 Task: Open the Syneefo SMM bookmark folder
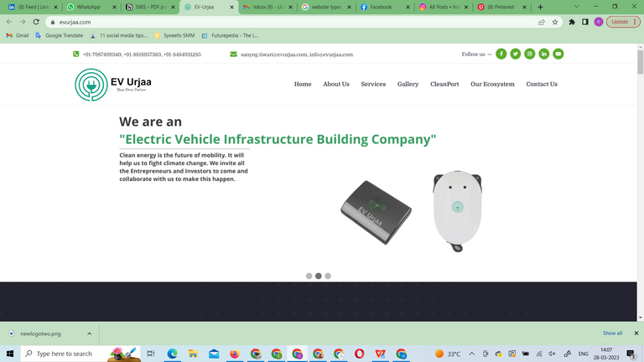coord(174,36)
